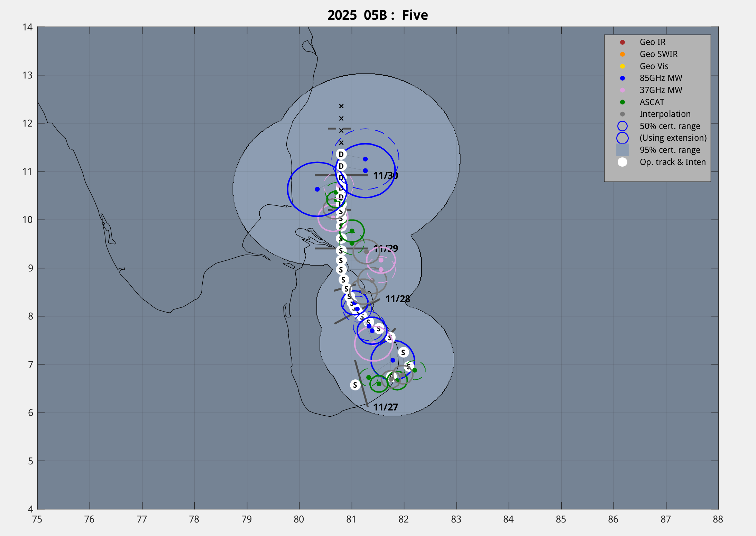Click the yellow Geo Vis legend dot
This screenshot has height=536, width=756.
coord(622,66)
